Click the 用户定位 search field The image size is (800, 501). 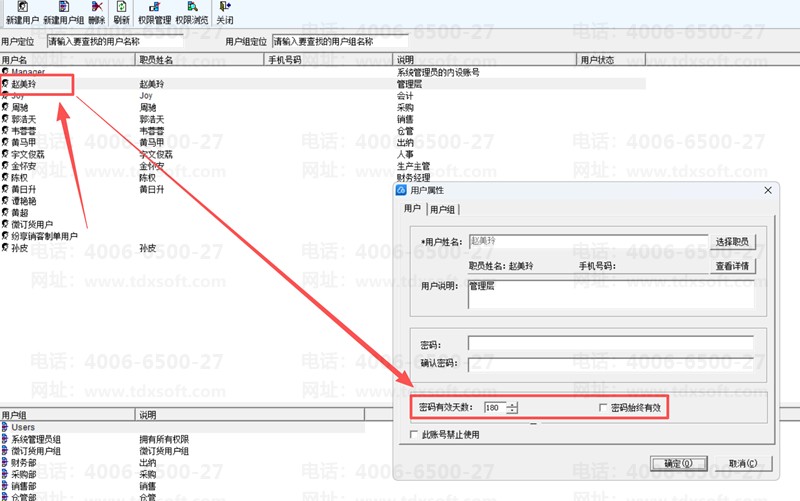click(x=130, y=42)
